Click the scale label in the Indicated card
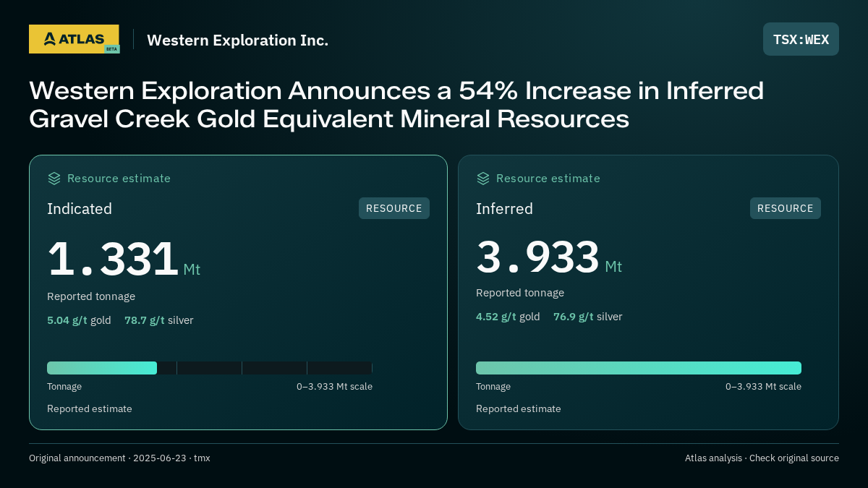 334,387
